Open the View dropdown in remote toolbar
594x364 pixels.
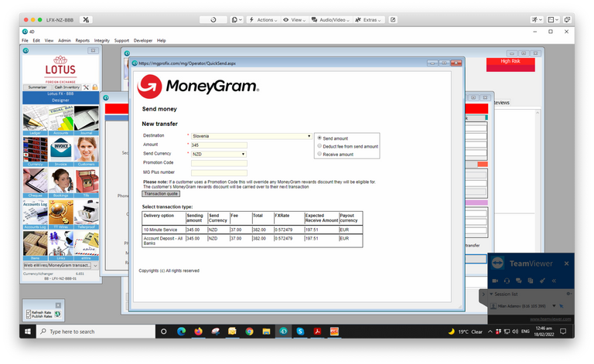tap(295, 19)
